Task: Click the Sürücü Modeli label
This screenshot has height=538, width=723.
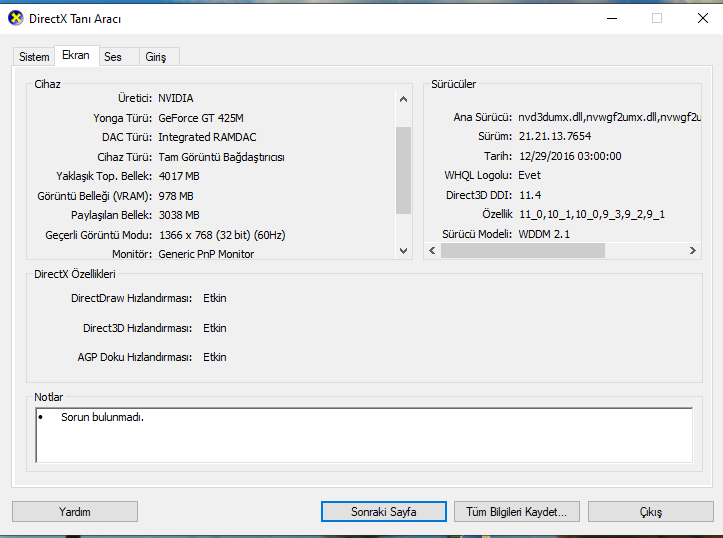Action: point(477,234)
